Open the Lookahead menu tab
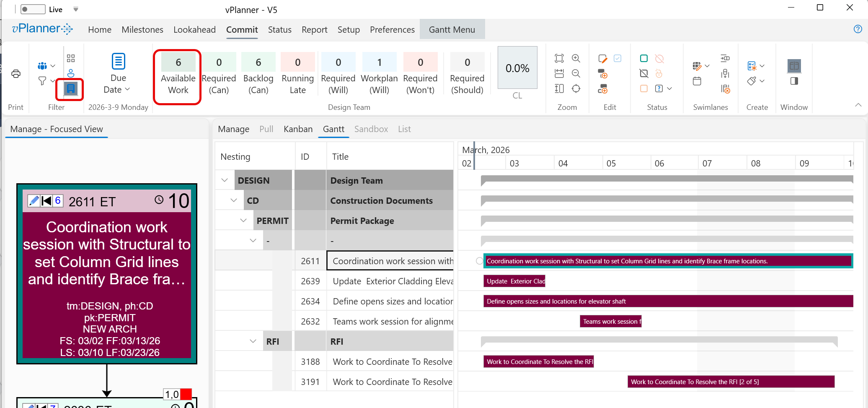This screenshot has width=868, height=408. click(x=194, y=30)
